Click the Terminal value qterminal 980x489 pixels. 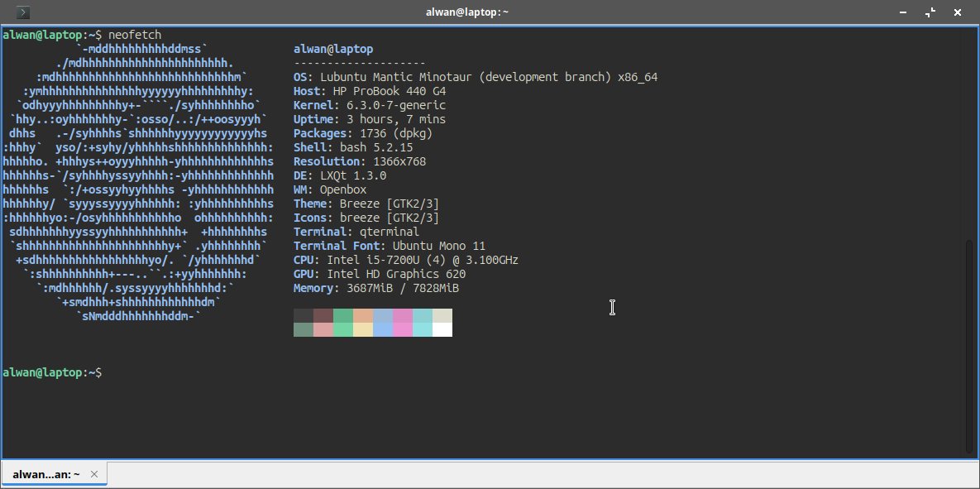point(390,232)
